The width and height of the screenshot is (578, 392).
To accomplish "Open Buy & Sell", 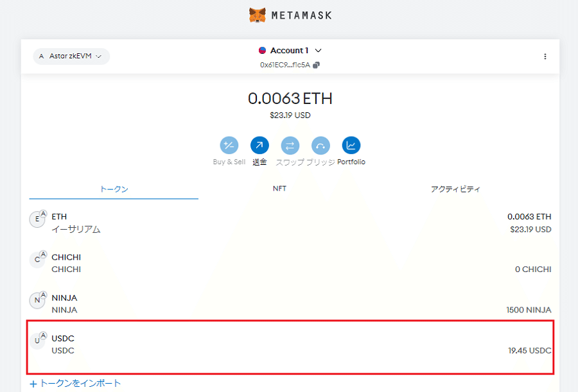I will (x=229, y=146).
